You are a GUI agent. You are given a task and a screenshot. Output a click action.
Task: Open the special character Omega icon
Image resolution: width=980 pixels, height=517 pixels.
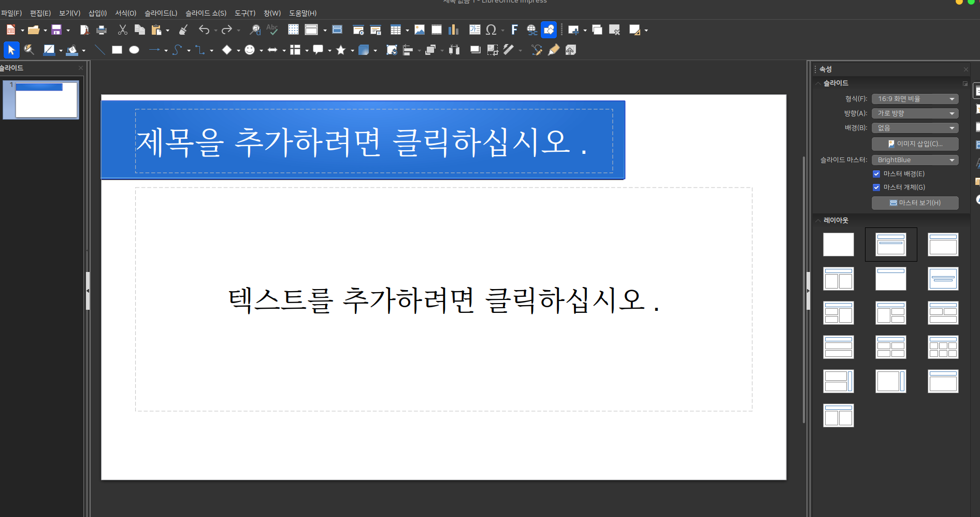point(491,30)
